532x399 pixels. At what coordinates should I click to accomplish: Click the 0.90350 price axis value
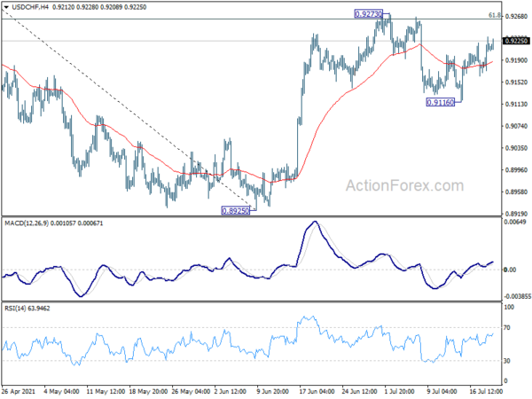click(x=516, y=148)
